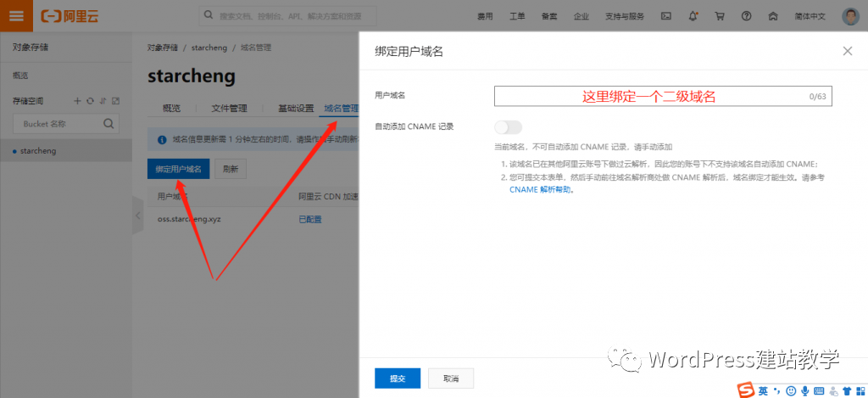Click the oss.starcheng.xyz domain cell
Screen dimensions: 868x398
(189, 219)
